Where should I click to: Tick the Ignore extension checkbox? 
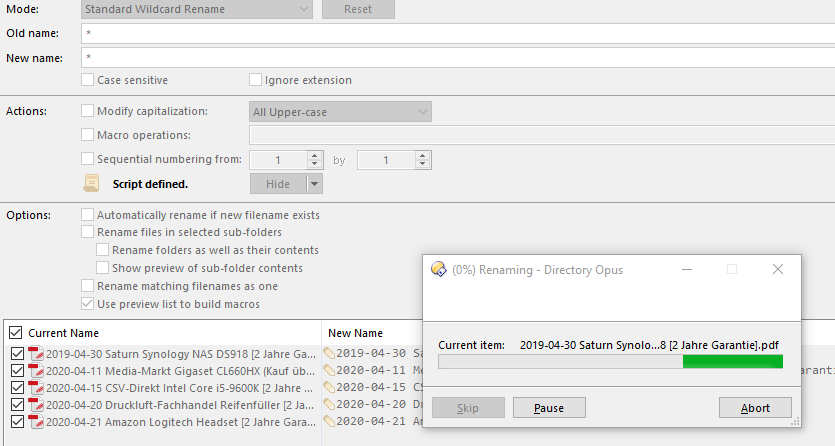click(x=255, y=80)
